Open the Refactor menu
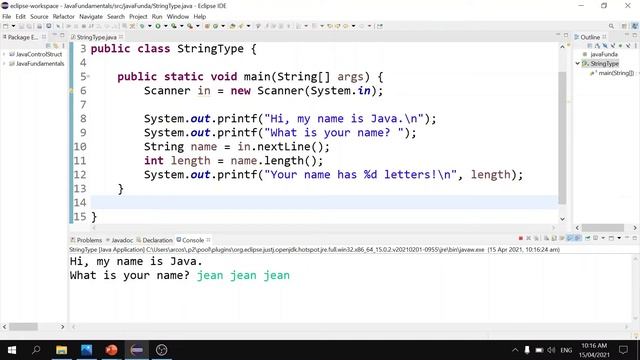 coord(64,16)
